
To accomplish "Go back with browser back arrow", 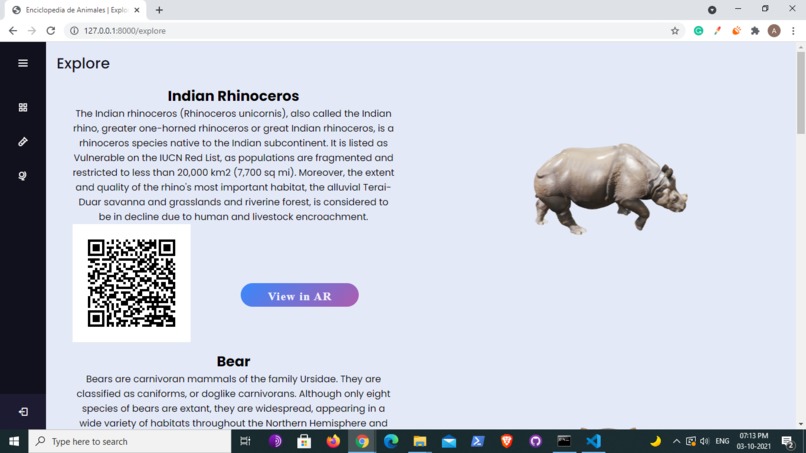I will (13, 31).
